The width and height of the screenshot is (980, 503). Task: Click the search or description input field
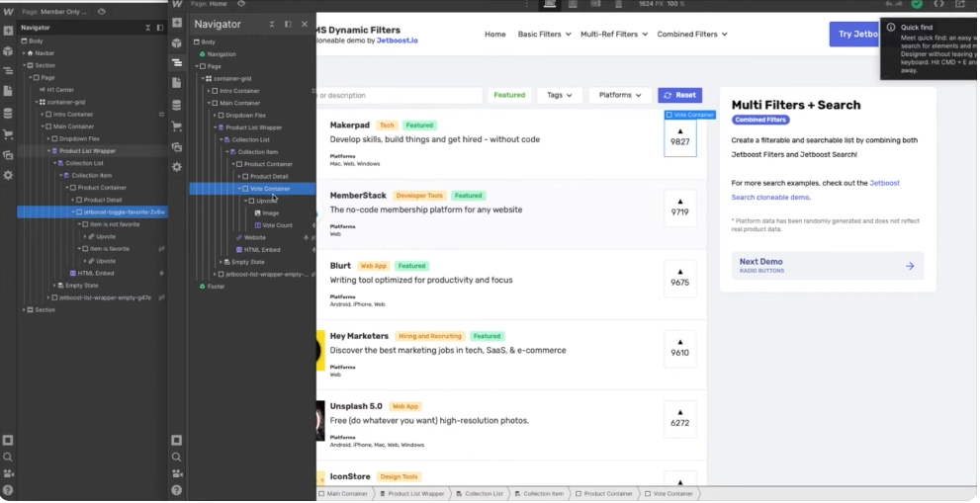pos(400,95)
